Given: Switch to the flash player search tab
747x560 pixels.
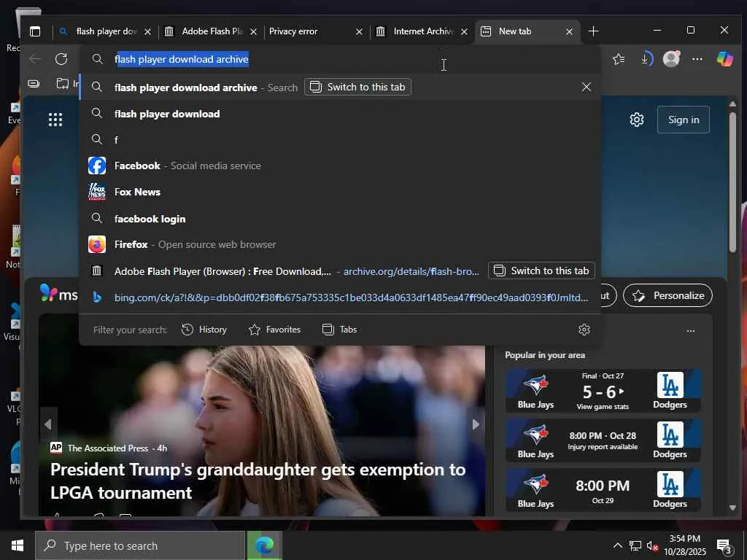Looking at the screenshot, I should 357,87.
